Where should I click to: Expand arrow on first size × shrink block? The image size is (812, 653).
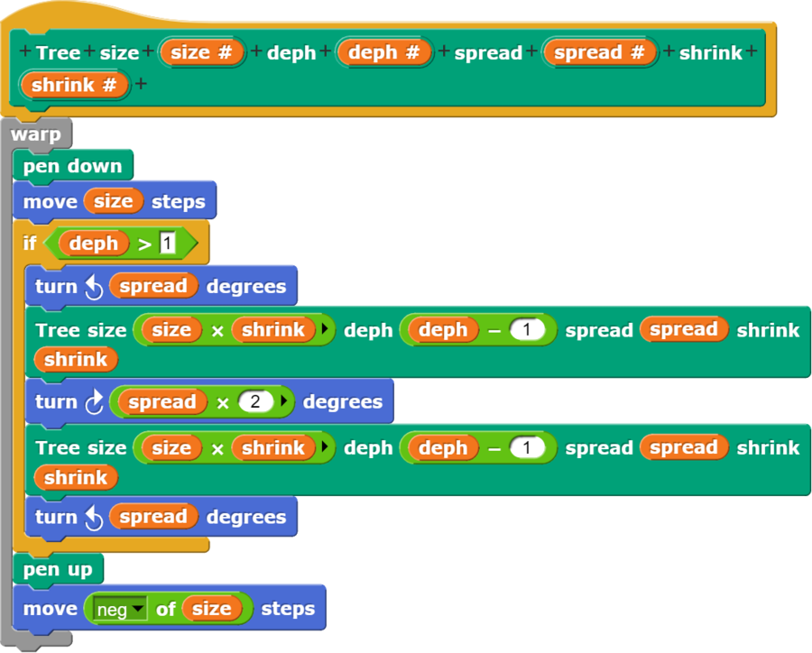(x=325, y=330)
